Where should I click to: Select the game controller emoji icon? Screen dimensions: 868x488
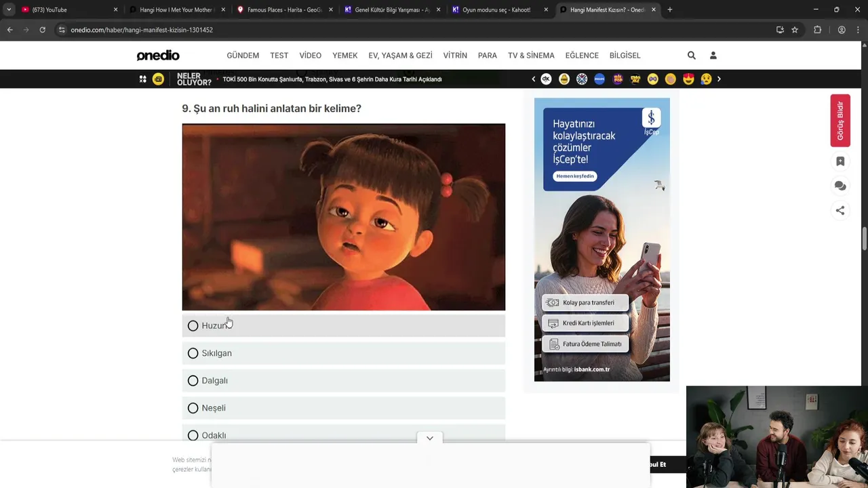tap(652, 79)
